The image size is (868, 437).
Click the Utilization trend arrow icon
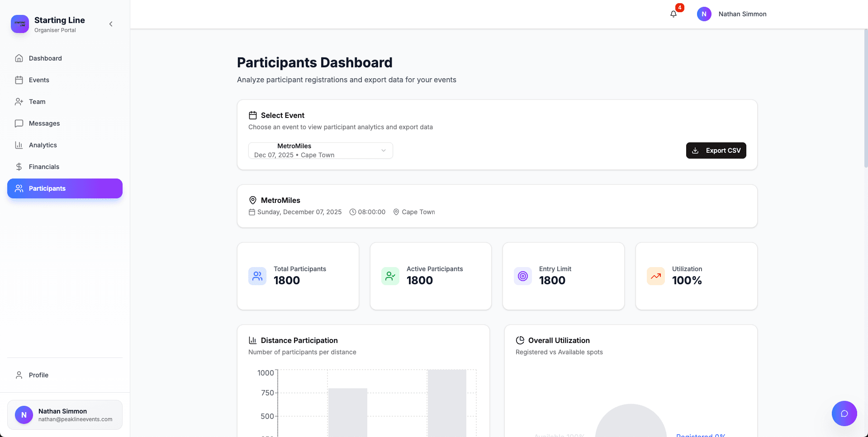tap(655, 276)
